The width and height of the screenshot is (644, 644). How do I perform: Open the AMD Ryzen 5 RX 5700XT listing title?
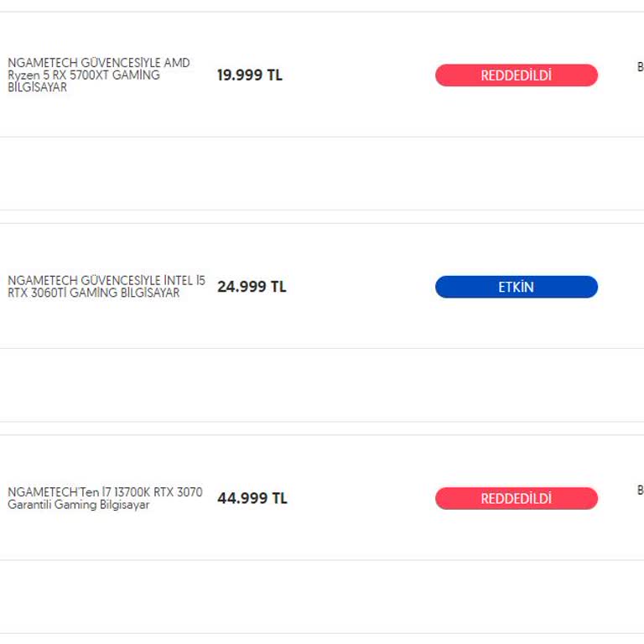[x=99, y=75]
